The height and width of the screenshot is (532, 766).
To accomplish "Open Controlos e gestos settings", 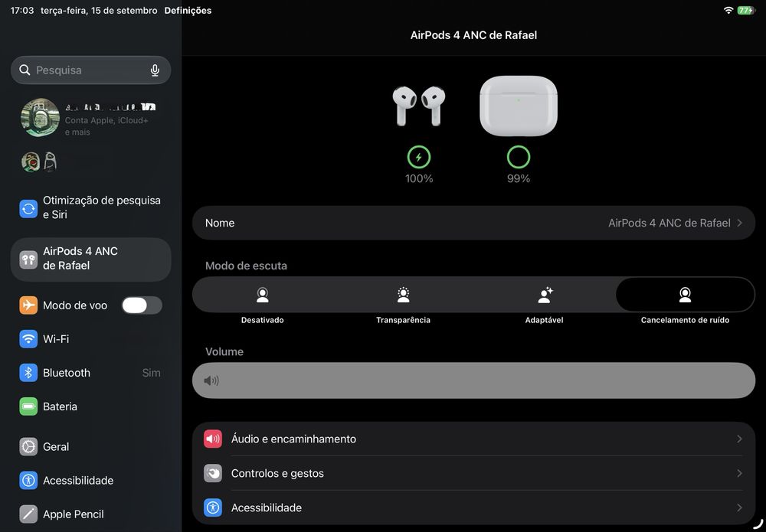I will (x=473, y=473).
